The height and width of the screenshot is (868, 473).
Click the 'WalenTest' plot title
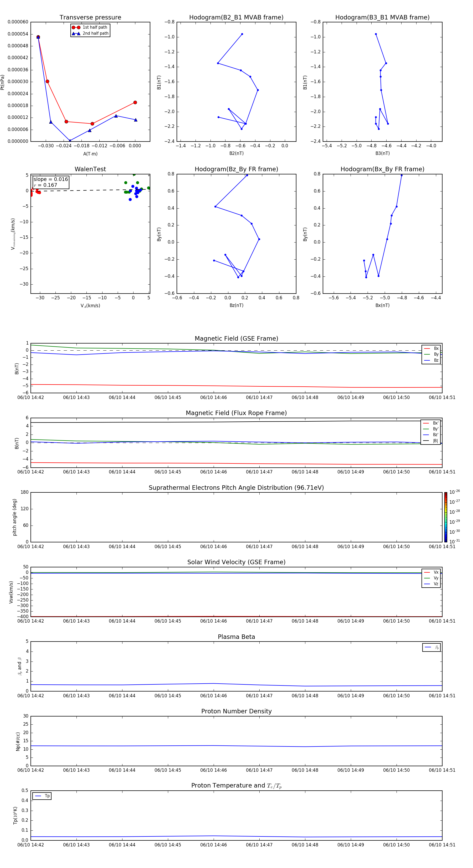click(90, 169)
